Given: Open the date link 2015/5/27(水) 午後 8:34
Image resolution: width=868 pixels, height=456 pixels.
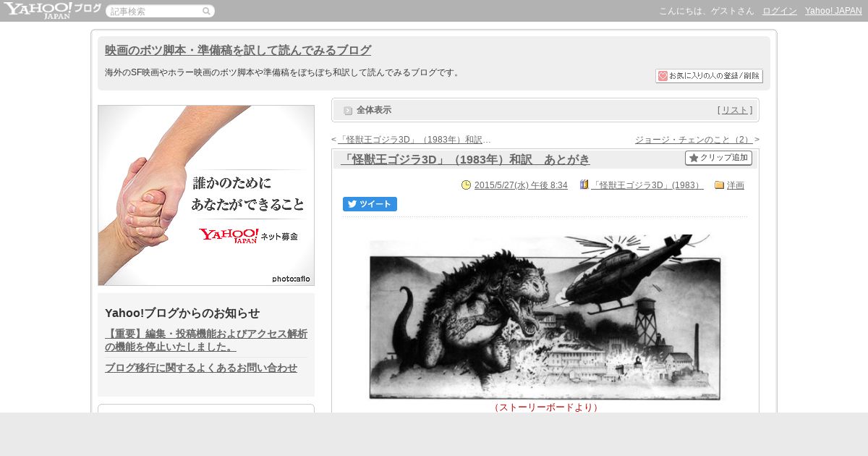Looking at the screenshot, I should click(x=521, y=185).
